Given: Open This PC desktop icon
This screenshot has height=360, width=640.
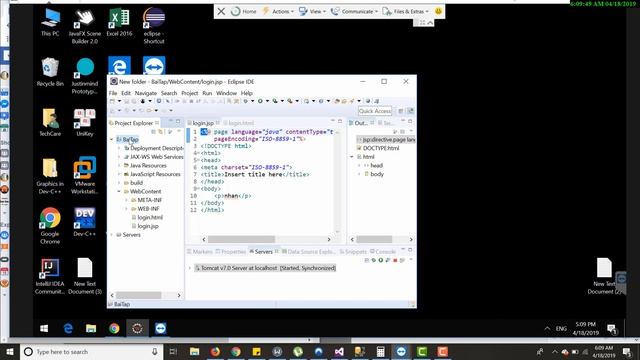Looking at the screenshot, I should (x=50, y=22).
